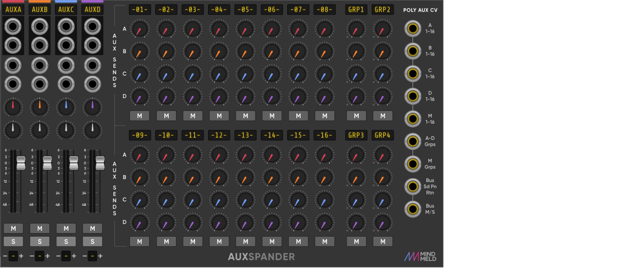644x268 pixels.
Task: Click the AUXD name display
Action: pyautogui.click(x=92, y=10)
